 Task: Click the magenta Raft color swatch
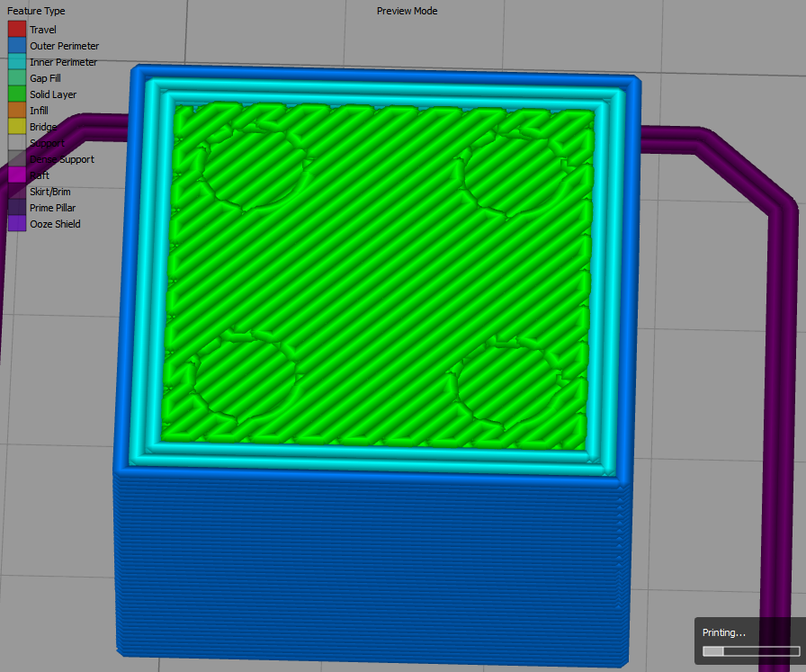click(x=17, y=175)
